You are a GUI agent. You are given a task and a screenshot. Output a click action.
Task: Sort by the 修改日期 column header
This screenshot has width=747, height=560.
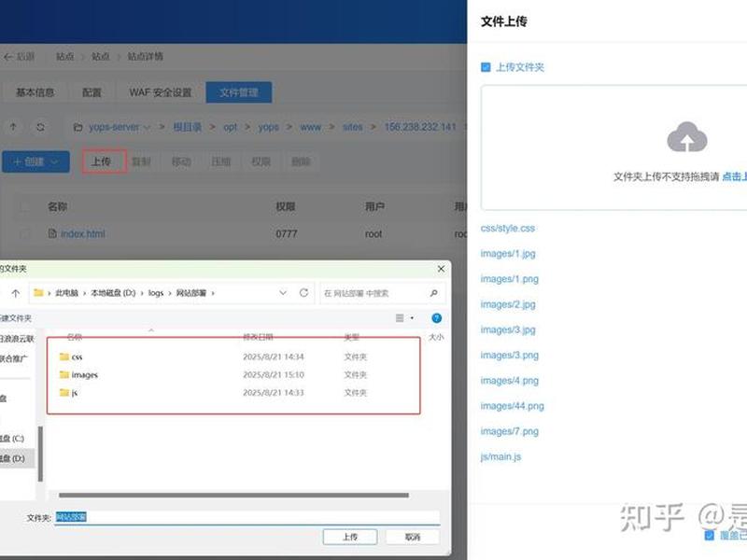pyautogui.click(x=258, y=337)
